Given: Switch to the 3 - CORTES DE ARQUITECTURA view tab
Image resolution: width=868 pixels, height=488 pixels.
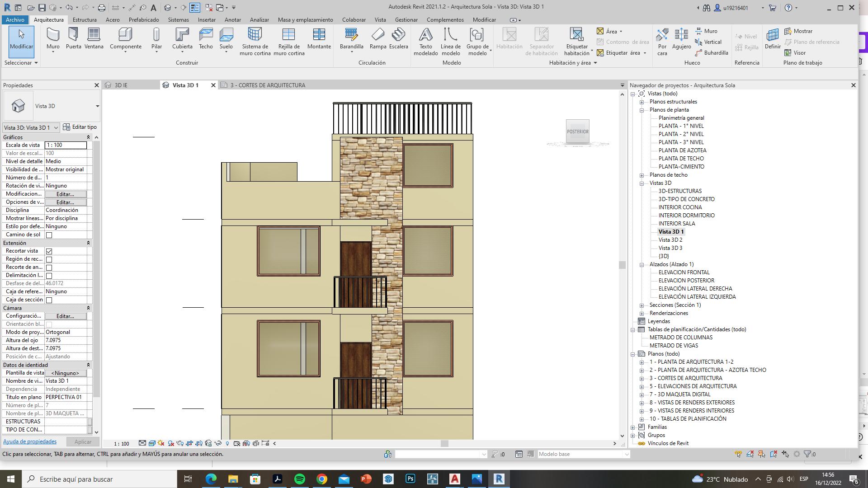Looking at the screenshot, I should pyautogui.click(x=267, y=85).
